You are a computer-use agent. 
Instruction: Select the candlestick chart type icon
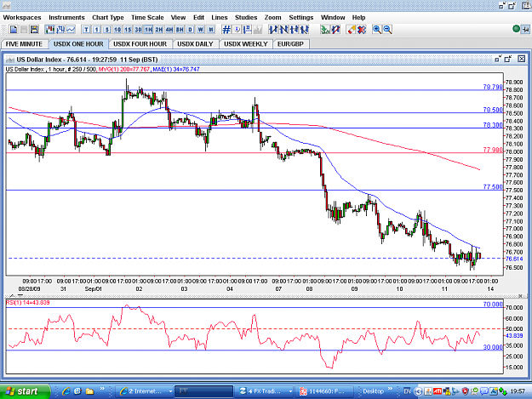[50, 30]
